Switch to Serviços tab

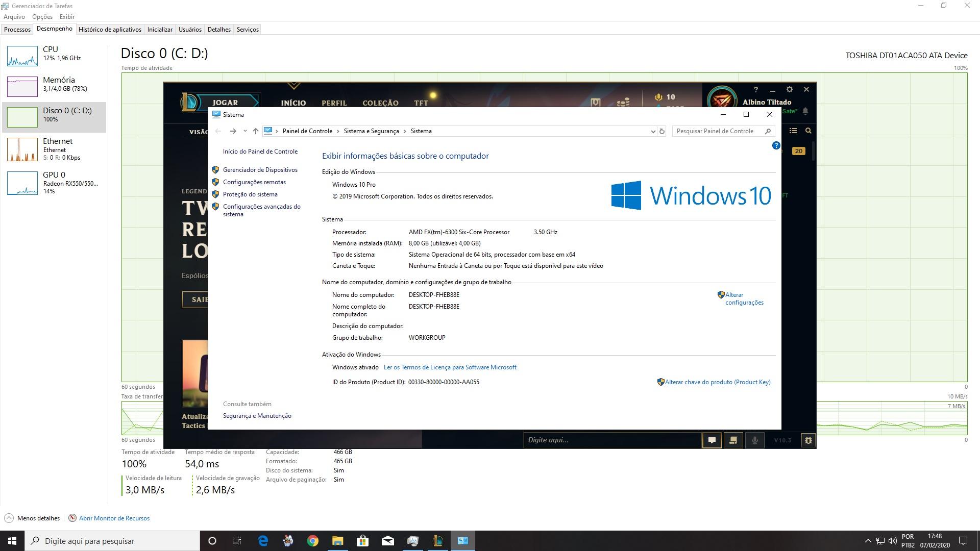[248, 30]
